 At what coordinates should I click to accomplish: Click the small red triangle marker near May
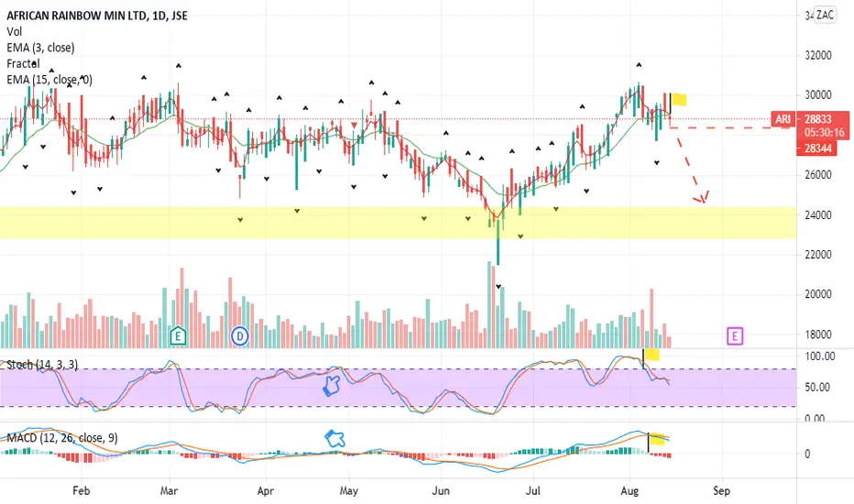(x=355, y=126)
